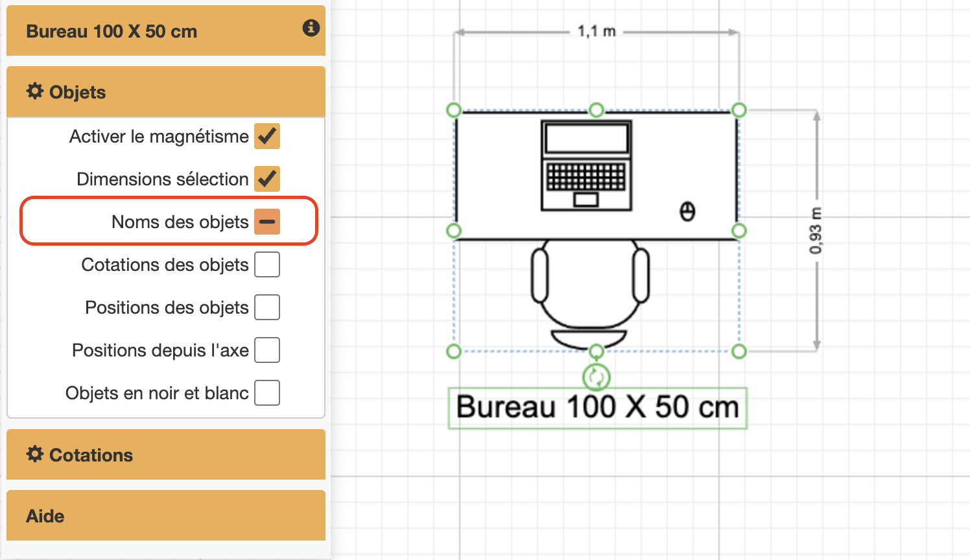Enable Positions depuis l'axe checkbox
Screen dimensions: 970x560
point(267,350)
